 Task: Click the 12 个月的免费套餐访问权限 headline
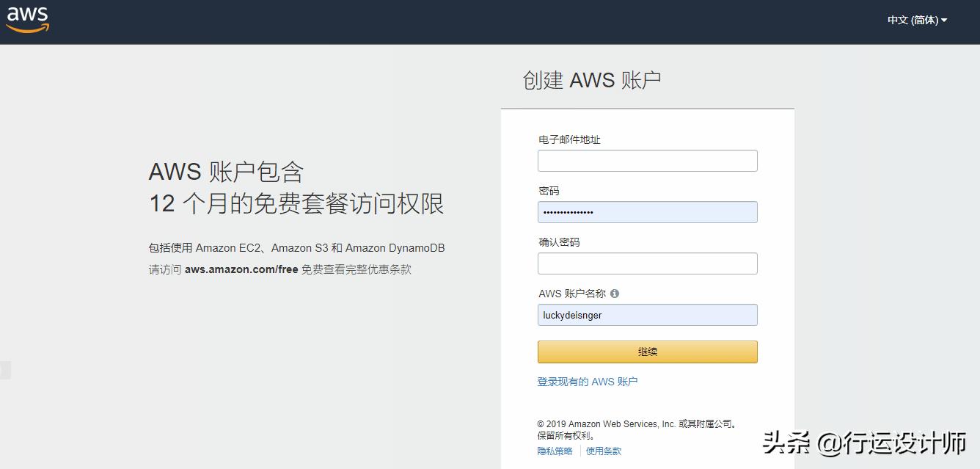(x=296, y=203)
